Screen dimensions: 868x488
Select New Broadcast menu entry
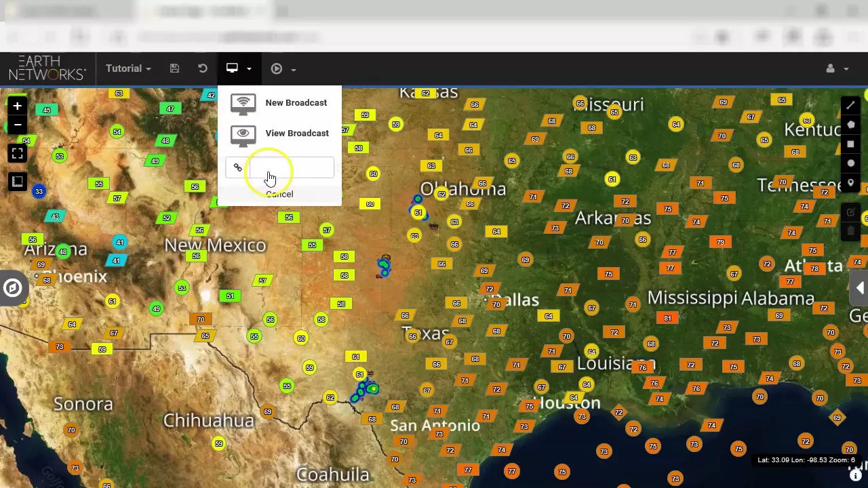point(296,102)
